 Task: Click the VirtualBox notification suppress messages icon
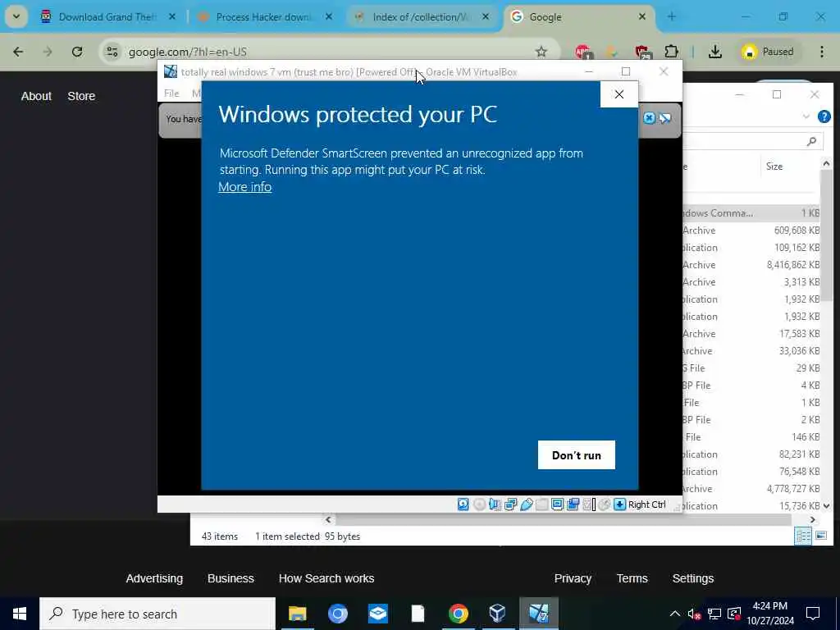coord(664,118)
